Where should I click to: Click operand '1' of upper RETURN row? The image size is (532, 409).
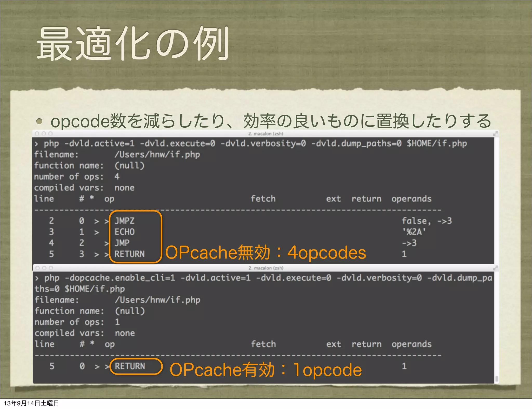pos(404,254)
